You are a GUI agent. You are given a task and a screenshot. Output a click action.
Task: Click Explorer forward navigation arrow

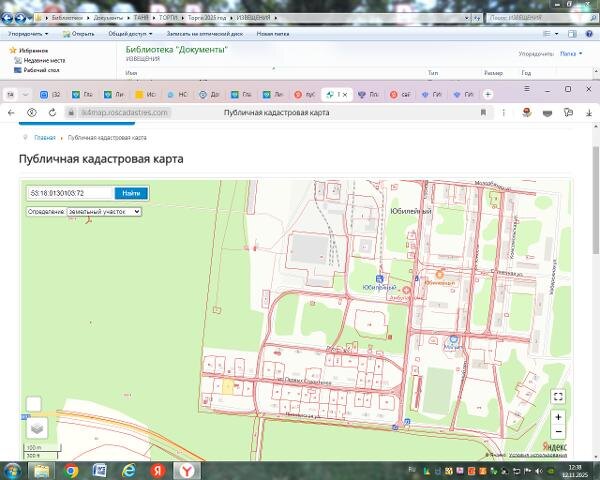click(x=20, y=18)
